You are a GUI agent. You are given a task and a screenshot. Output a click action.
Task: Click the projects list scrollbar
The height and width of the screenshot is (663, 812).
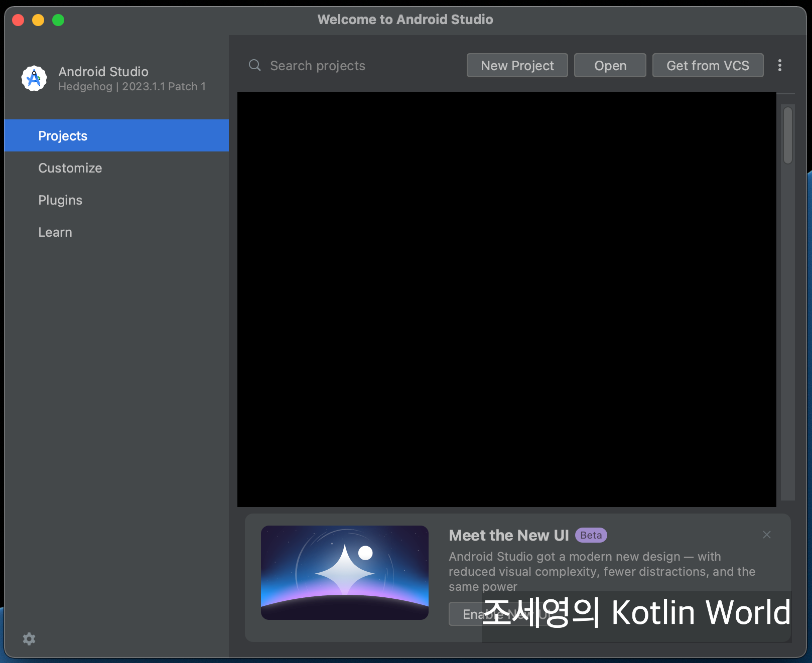click(x=788, y=135)
